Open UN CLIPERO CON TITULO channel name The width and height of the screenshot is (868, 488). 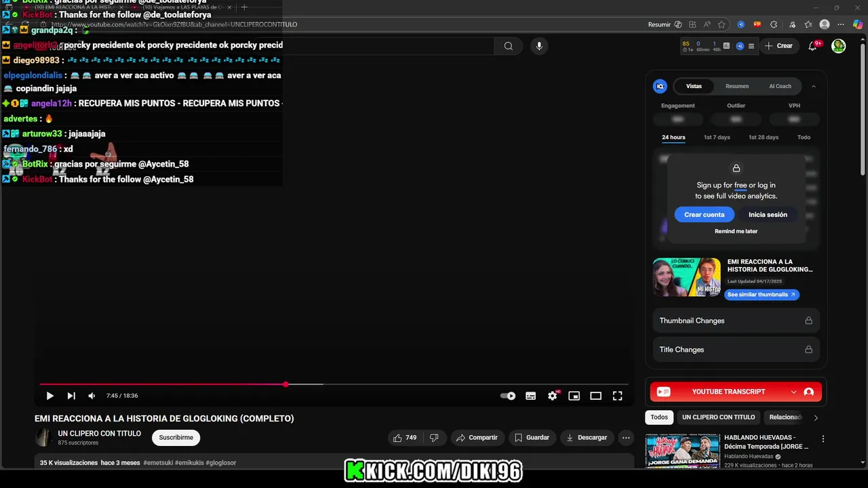(x=99, y=434)
